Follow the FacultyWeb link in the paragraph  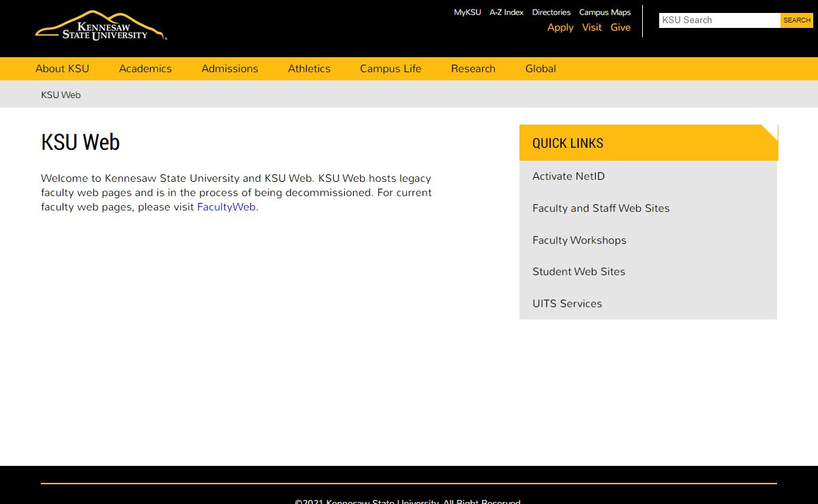coord(226,207)
